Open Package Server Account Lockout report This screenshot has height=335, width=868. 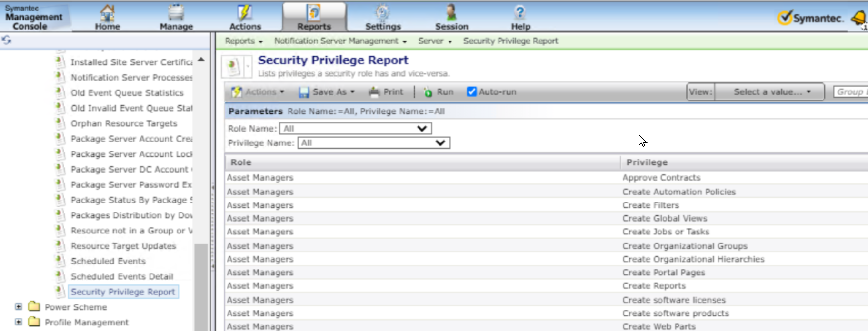pyautogui.click(x=131, y=154)
